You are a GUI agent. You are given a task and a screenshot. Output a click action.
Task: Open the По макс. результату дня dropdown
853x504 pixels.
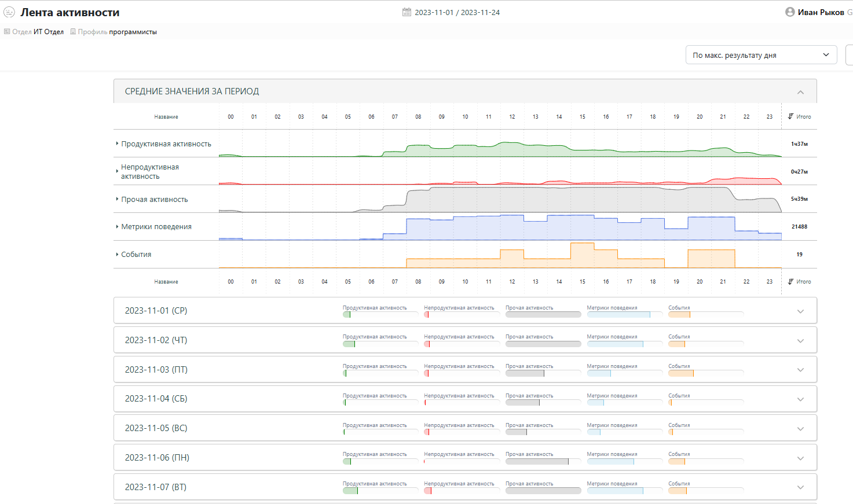[761, 55]
